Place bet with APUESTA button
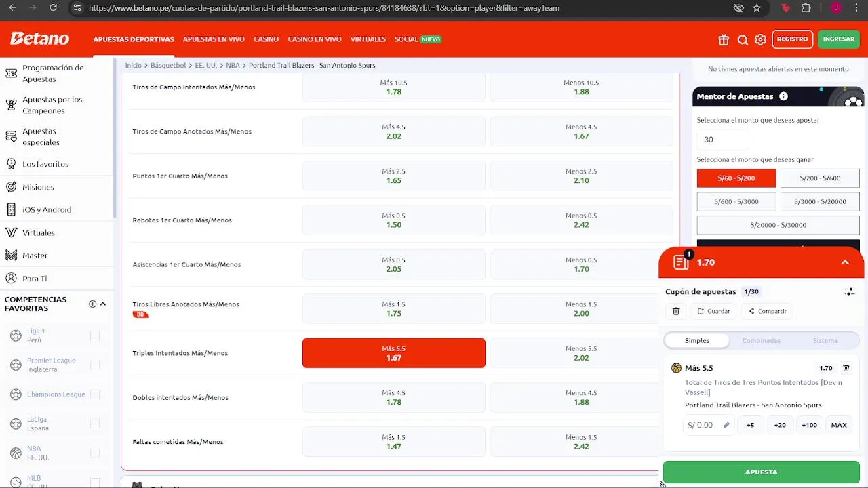Screen dimensions: 868x488 761,472
